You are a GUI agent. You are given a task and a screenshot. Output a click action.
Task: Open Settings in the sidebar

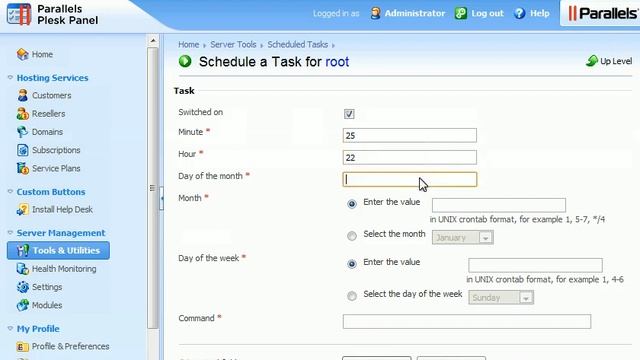(47, 287)
